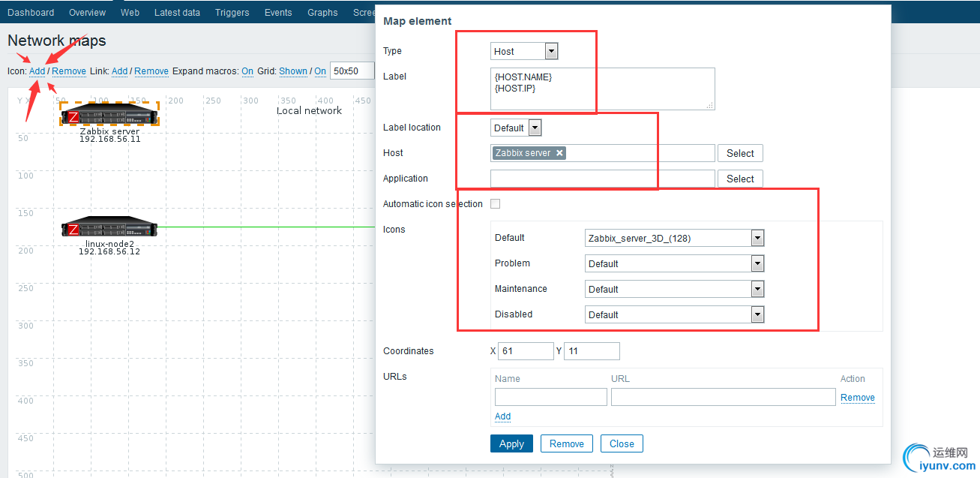Click Remove link in URLs Action column
This screenshot has height=478, width=980.
(858, 397)
